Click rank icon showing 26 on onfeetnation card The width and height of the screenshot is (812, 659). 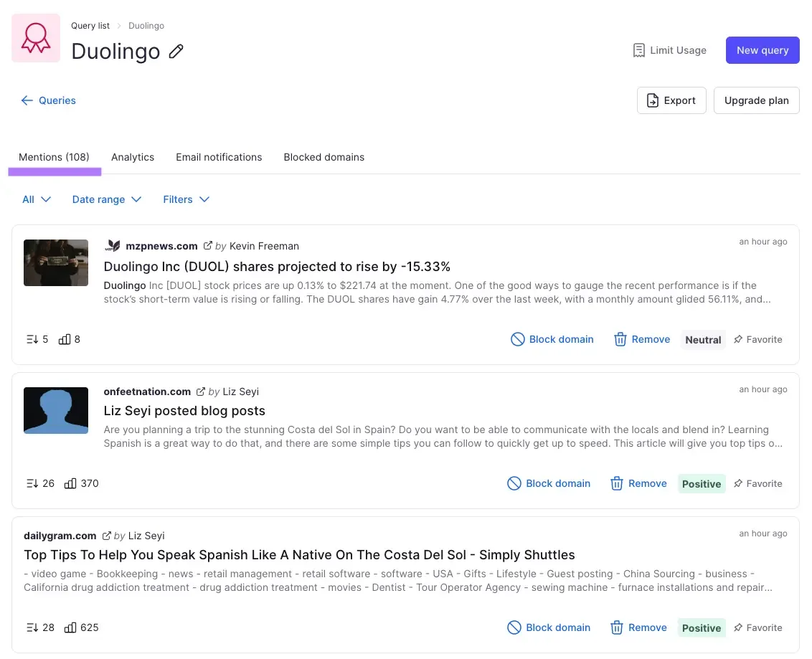pyautogui.click(x=32, y=483)
